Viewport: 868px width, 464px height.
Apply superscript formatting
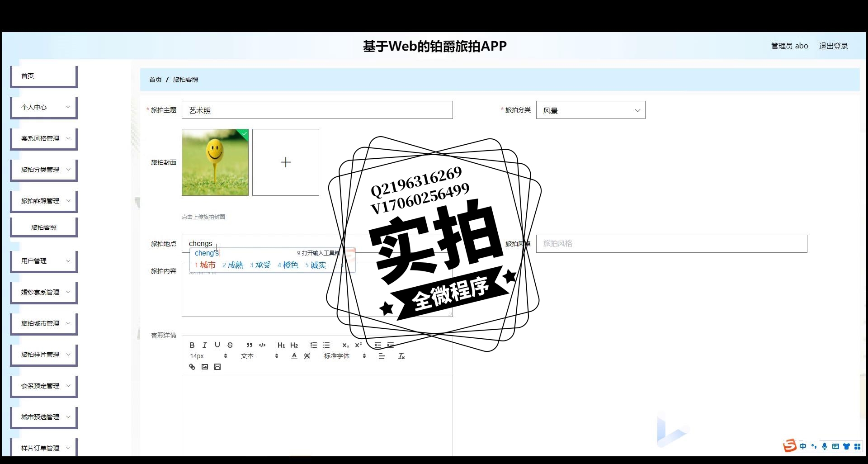(x=359, y=345)
